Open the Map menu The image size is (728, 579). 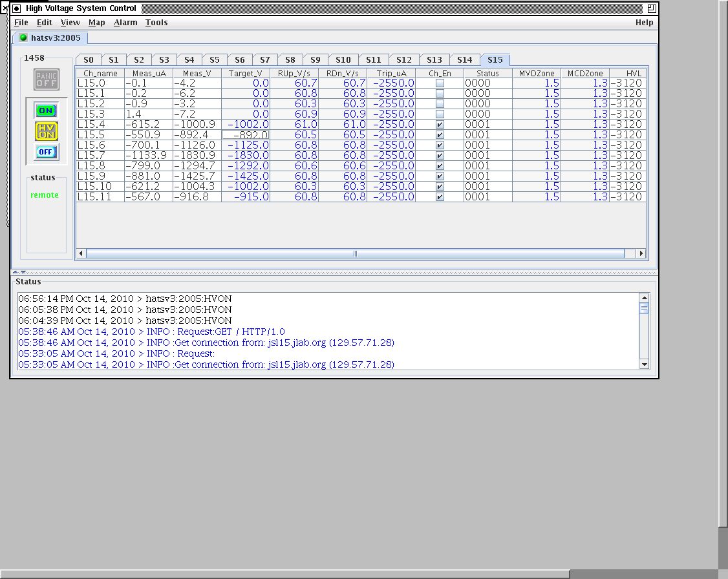(96, 22)
